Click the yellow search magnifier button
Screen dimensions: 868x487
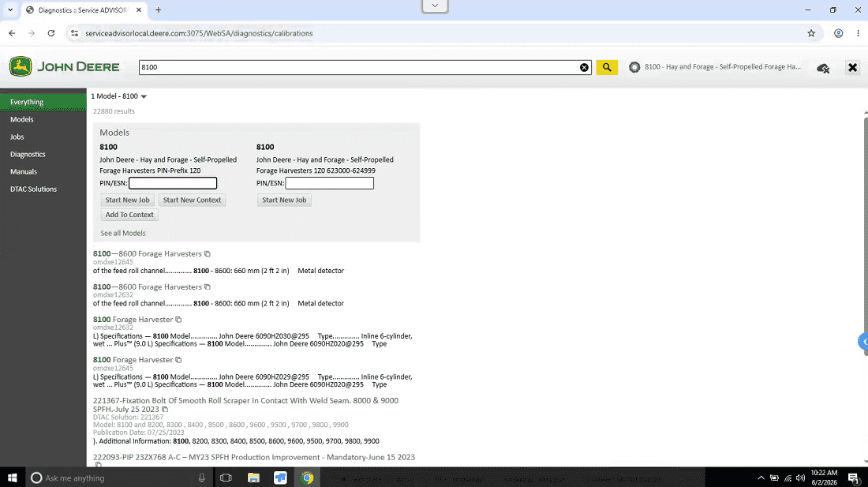coord(607,67)
